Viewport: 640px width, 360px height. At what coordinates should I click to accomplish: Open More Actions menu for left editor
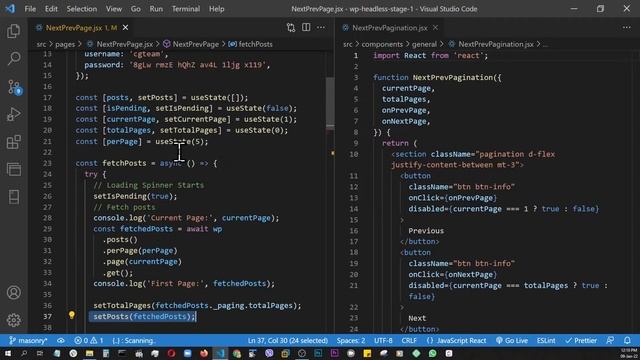pyautogui.click(x=321, y=27)
